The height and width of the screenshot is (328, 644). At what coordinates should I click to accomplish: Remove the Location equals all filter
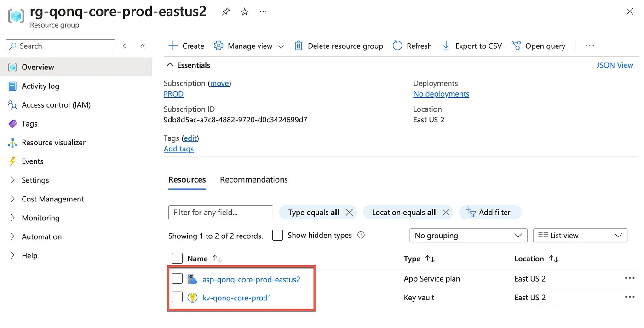446,213
